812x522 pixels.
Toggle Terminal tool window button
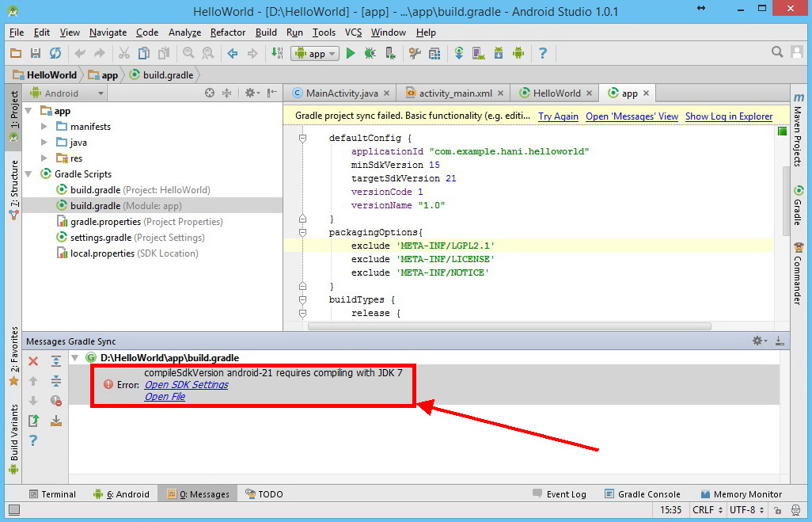52,494
